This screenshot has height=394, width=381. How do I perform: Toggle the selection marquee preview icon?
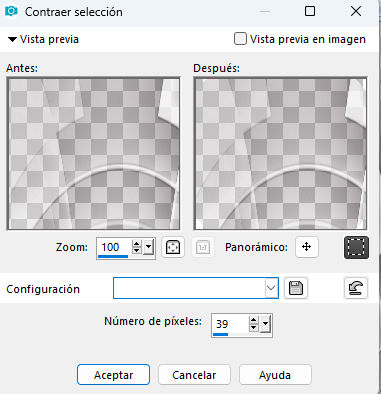[356, 247]
